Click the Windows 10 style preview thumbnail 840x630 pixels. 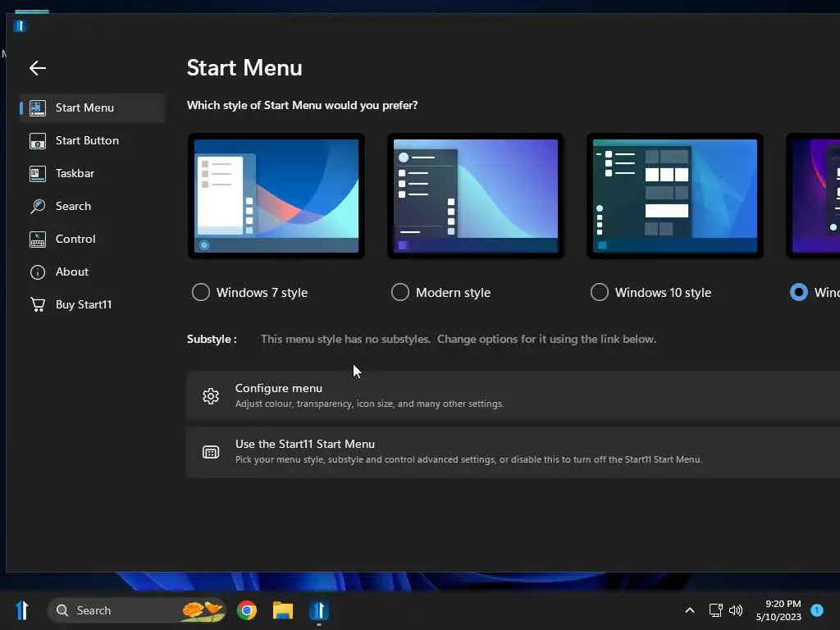pyautogui.click(x=675, y=196)
